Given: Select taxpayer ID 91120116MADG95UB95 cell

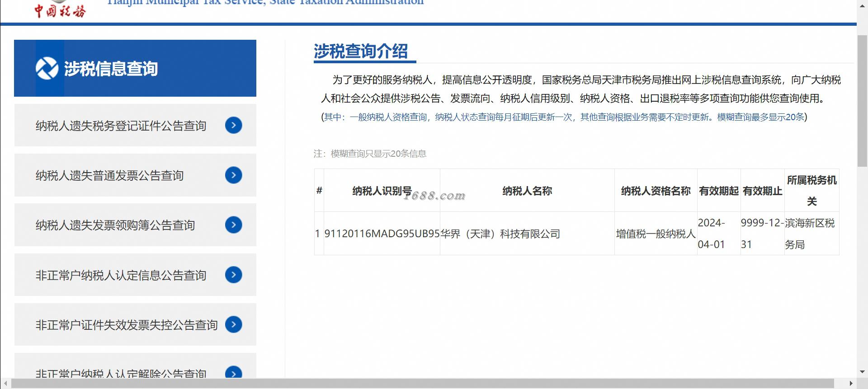Looking at the screenshot, I should click(382, 234).
